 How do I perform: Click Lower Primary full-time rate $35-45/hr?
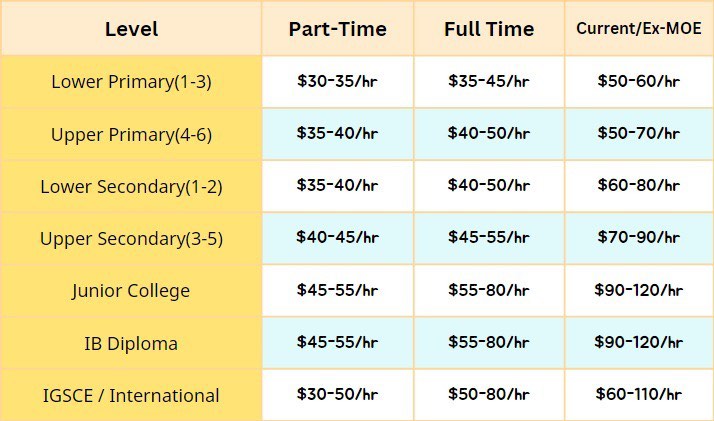pos(487,81)
